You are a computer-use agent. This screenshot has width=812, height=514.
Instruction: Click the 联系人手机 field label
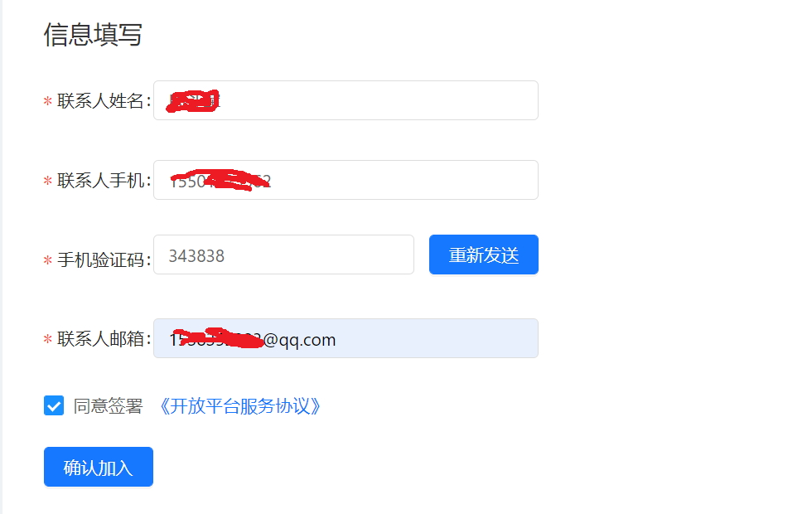pos(104,181)
